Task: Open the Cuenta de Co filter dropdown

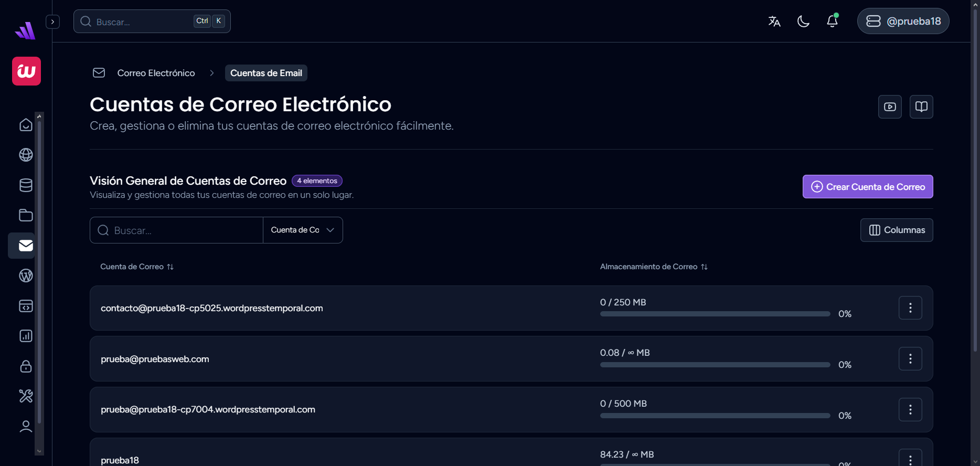Action: tap(303, 230)
